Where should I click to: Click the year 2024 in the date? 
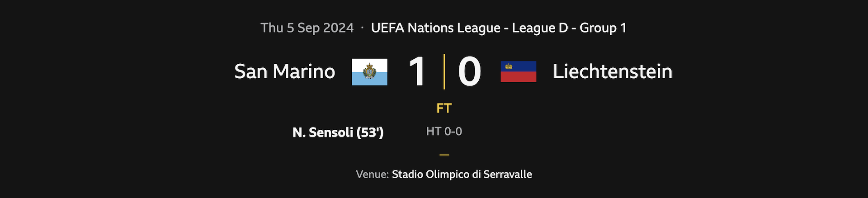[338, 28]
